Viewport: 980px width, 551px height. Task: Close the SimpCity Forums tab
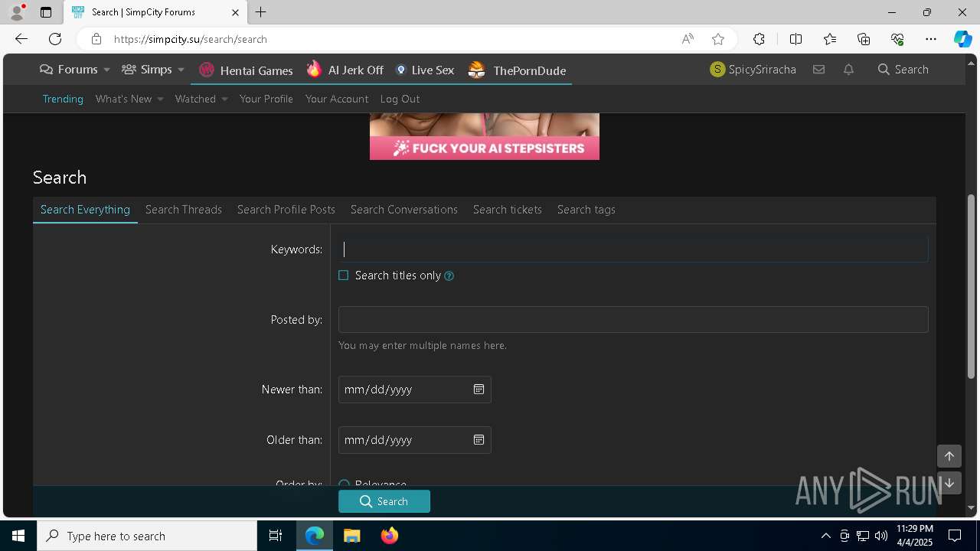235,12
